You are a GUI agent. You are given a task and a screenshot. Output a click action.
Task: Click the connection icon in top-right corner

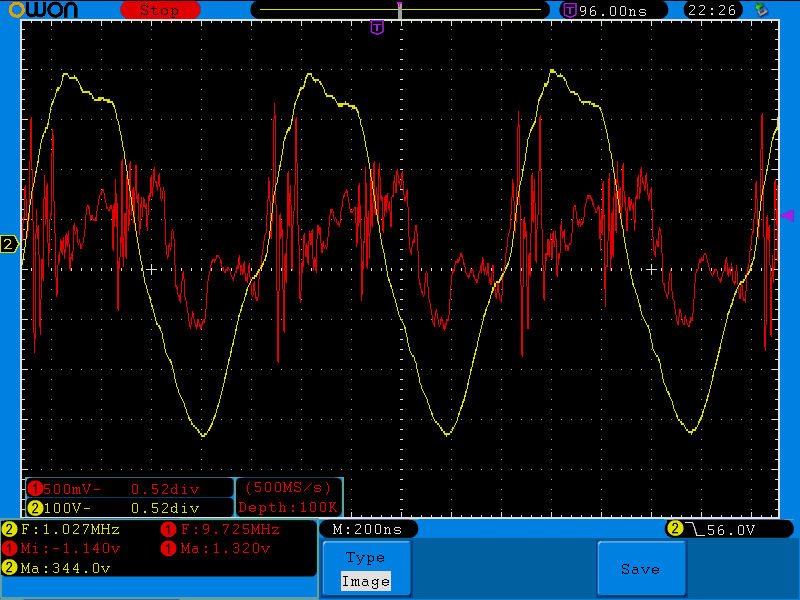[762, 9]
